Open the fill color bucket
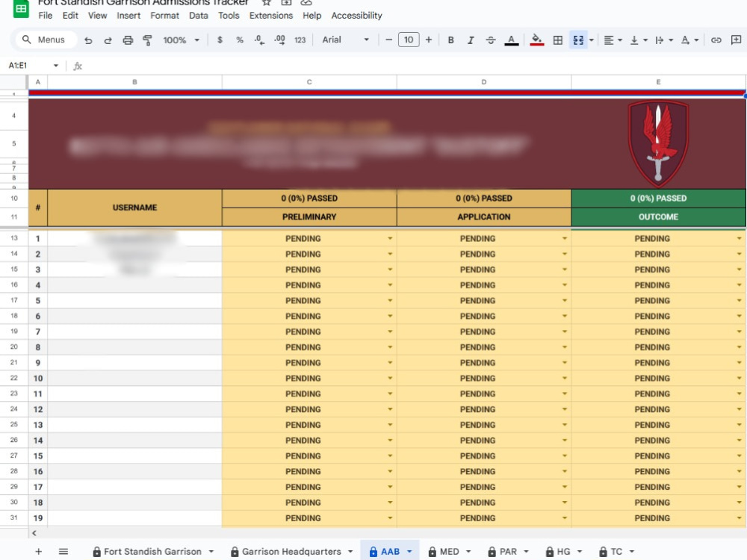This screenshot has height=560, width=747. pyautogui.click(x=537, y=40)
